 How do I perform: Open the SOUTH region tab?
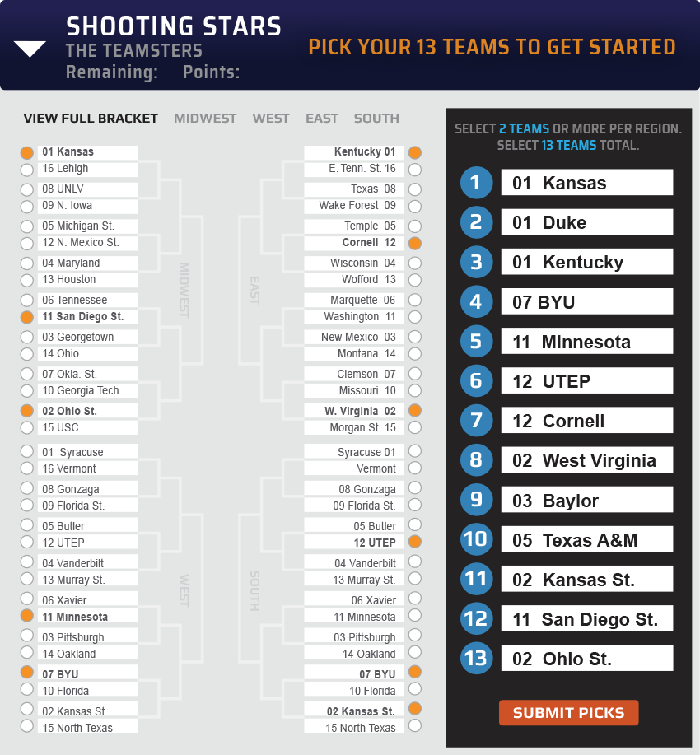tap(376, 119)
